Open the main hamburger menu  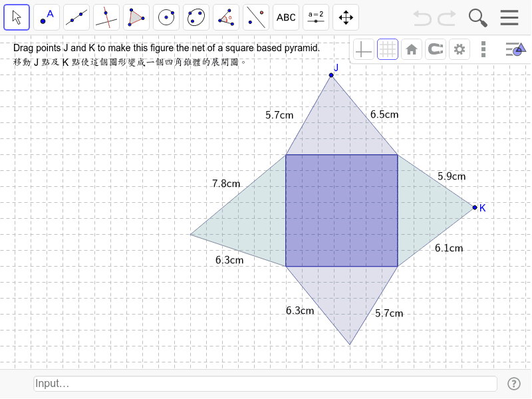pos(509,18)
